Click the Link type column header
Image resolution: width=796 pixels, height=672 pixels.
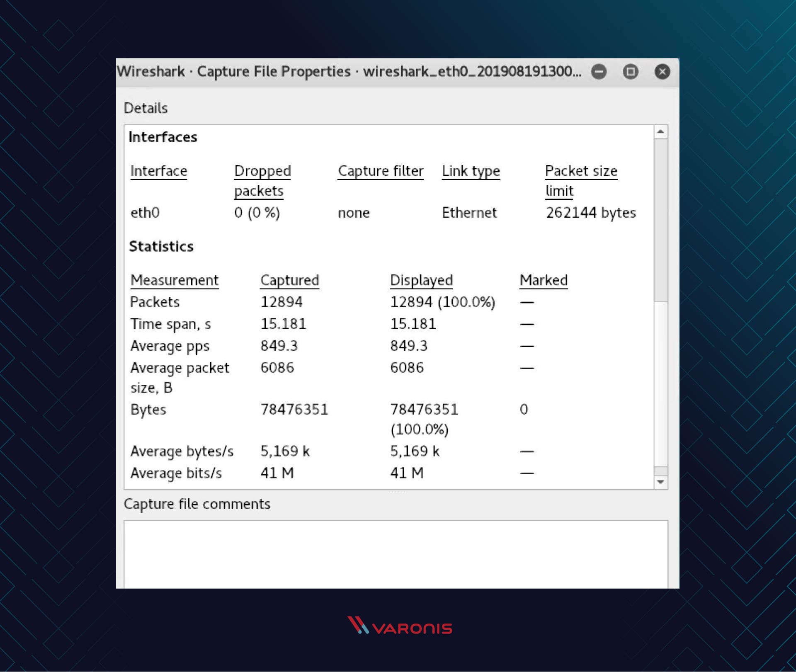pos(471,171)
